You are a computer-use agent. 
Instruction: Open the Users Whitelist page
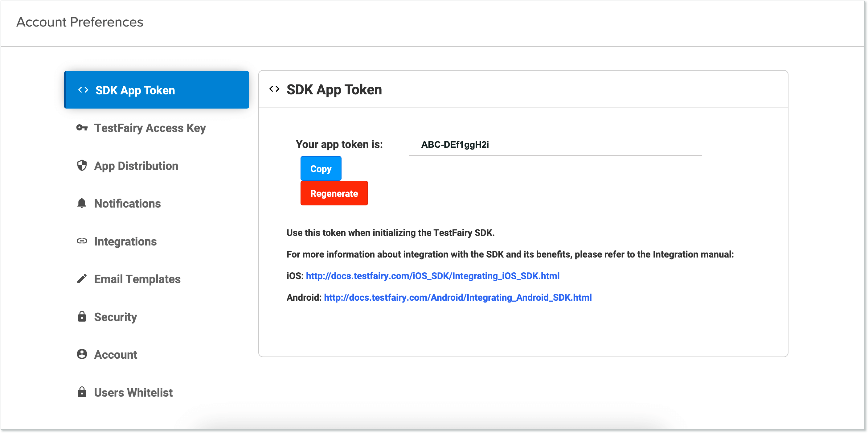click(x=133, y=392)
